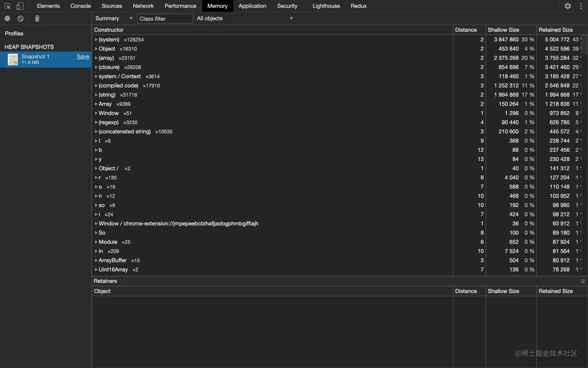Click the Retainers Object column header
588x368 pixels.
[272, 291]
